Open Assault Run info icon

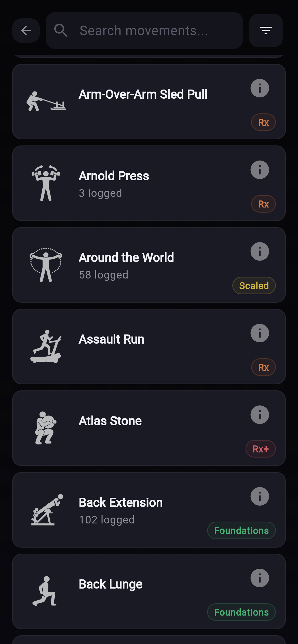260,333
